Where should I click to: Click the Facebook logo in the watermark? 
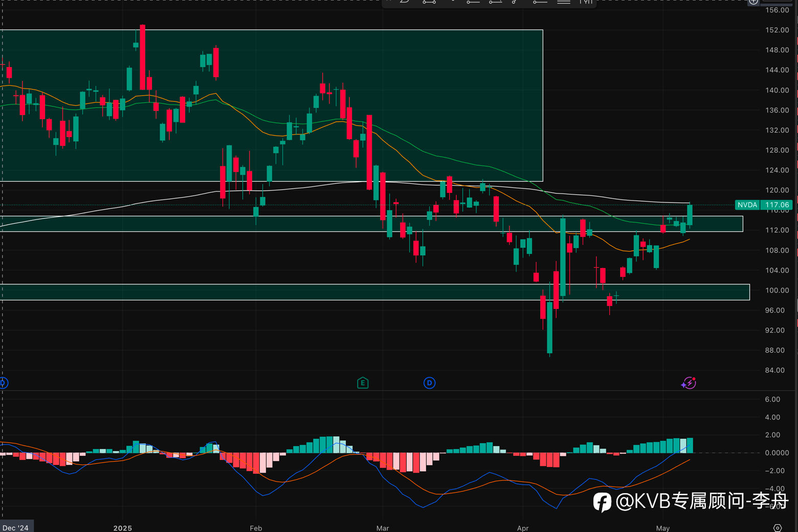point(602,502)
